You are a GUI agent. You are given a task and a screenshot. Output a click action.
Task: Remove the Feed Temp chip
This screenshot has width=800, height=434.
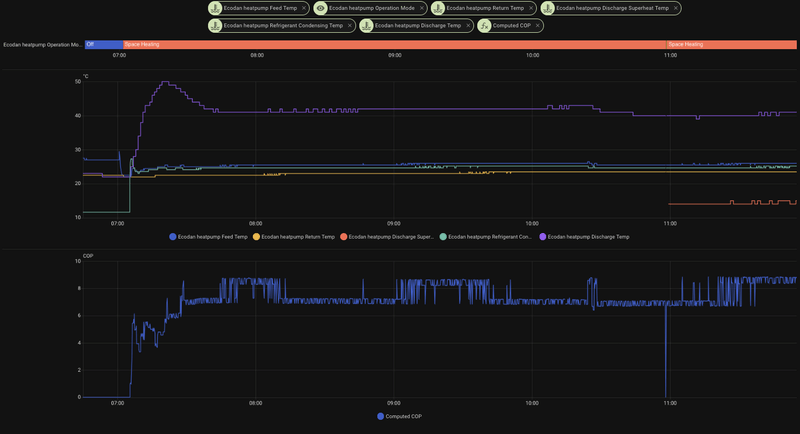pos(304,8)
